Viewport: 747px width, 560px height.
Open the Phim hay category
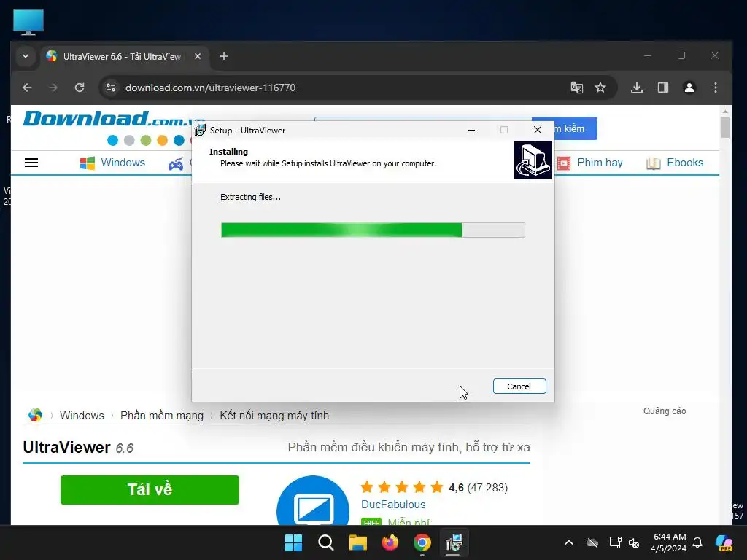(589, 163)
